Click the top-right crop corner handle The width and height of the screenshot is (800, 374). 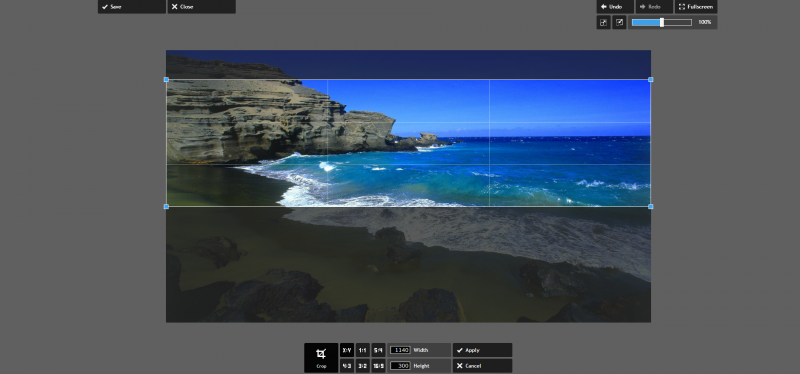651,80
